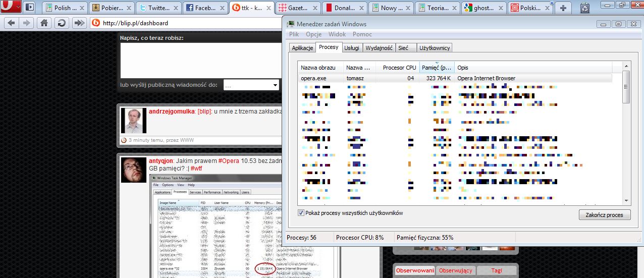Click the fast forward double-arrow button
The height and width of the screenshot is (278, 644).
(x=79, y=23)
